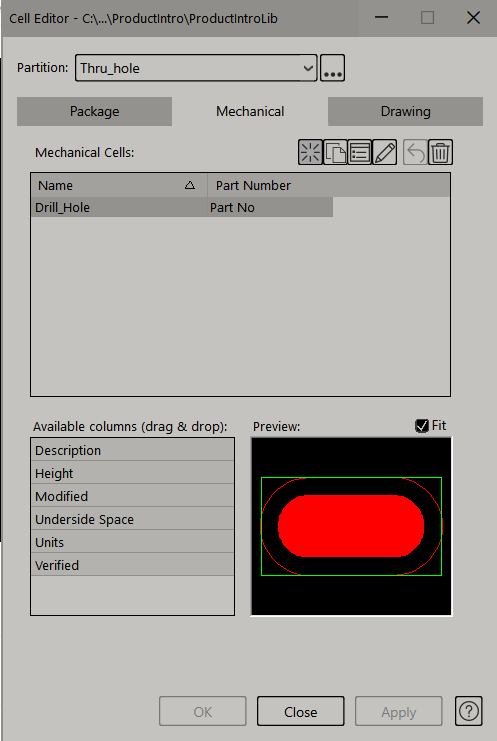Click the Copy Cell icon

pos(335,152)
